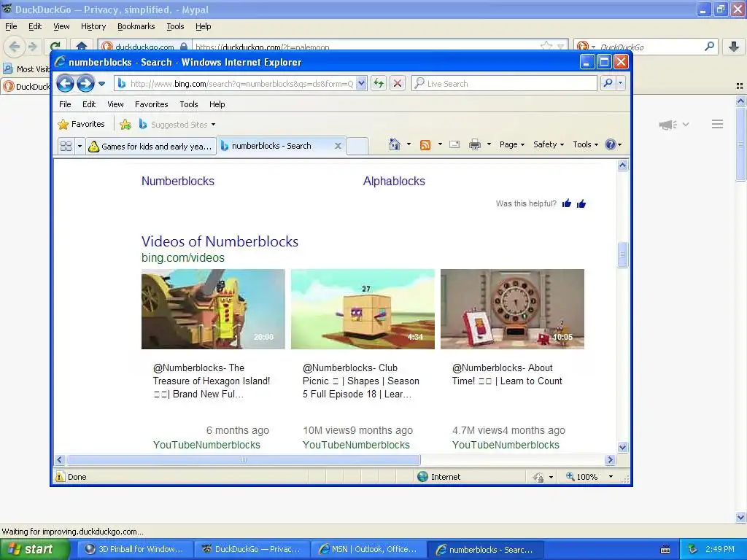Open the Alphablocks related search link
Image resolution: width=747 pixels, height=560 pixels.
(394, 181)
